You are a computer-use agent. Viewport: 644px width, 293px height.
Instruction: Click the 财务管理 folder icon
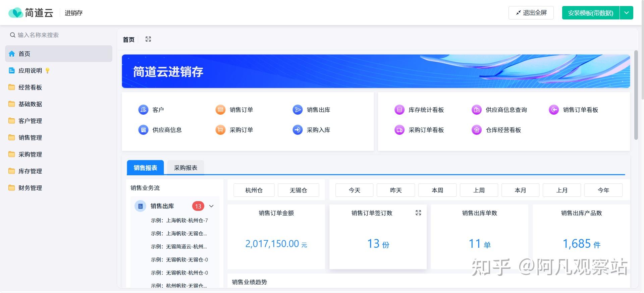12,188
